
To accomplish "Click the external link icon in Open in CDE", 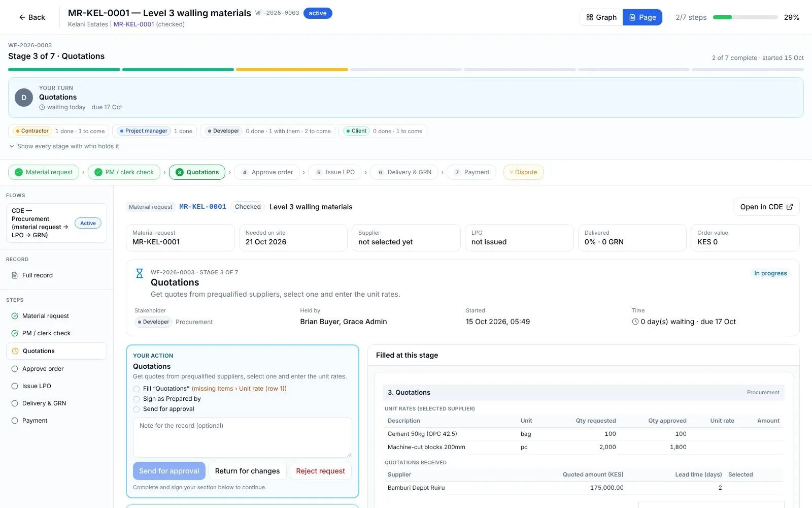I will pyautogui.click(x=790, y=207).
